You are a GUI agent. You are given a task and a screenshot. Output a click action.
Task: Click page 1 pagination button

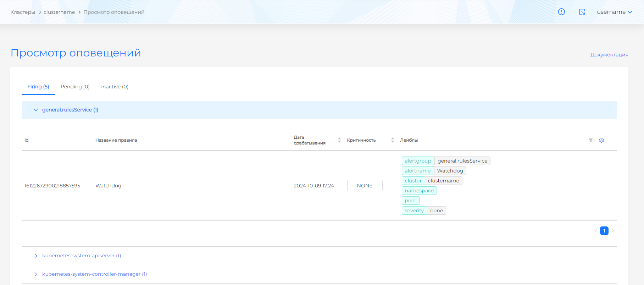point(604,231)
